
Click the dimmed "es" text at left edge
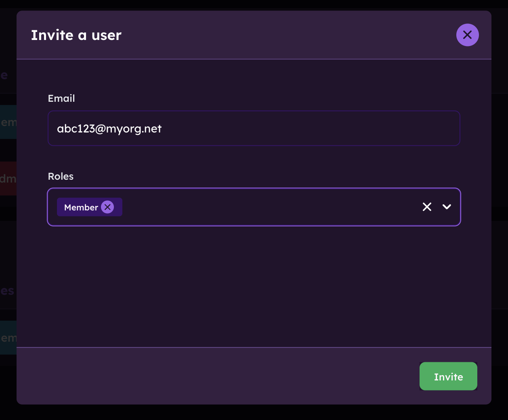coord(7,291)
